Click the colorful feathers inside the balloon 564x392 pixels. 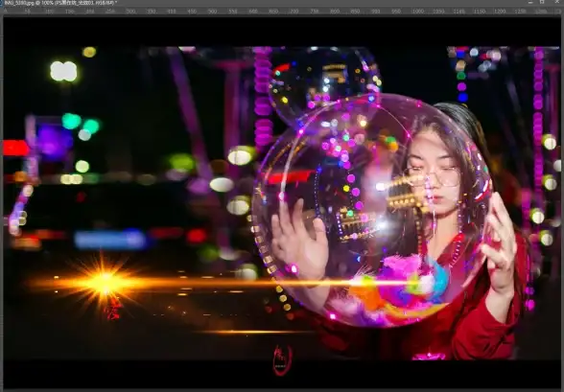coord(399,284)
